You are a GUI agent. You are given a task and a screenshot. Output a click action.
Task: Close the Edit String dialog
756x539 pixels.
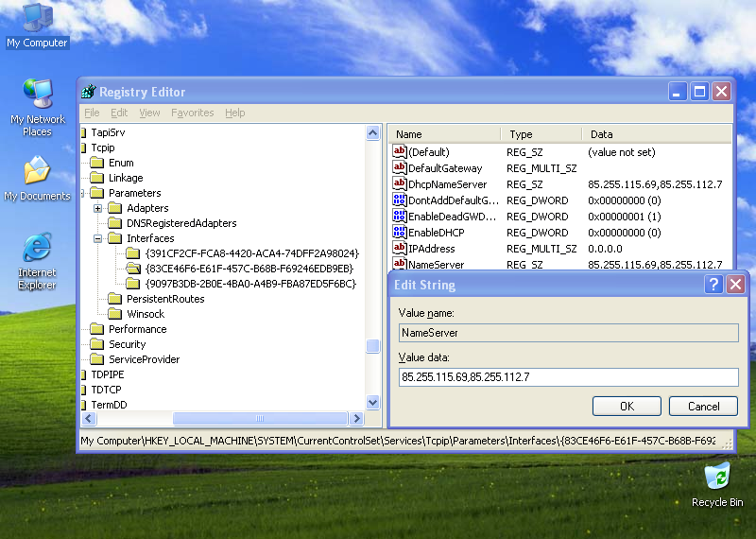(x=736, y=285)
